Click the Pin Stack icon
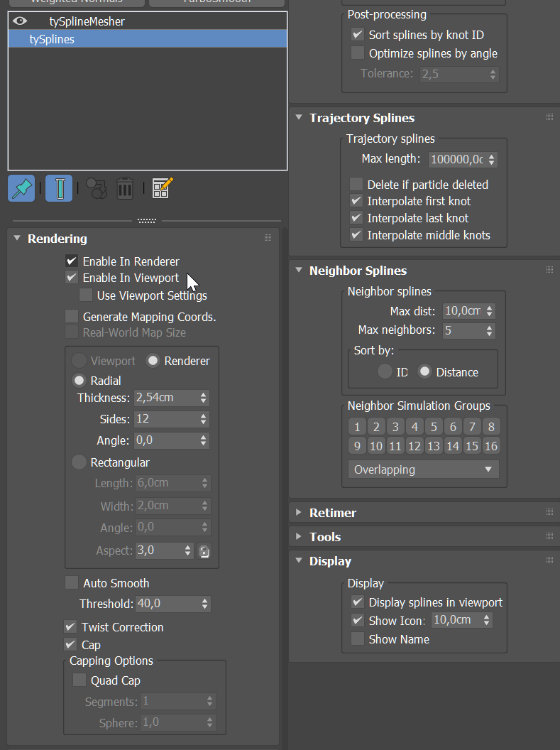This screenshot has height=750, width=560. [21, 188]
